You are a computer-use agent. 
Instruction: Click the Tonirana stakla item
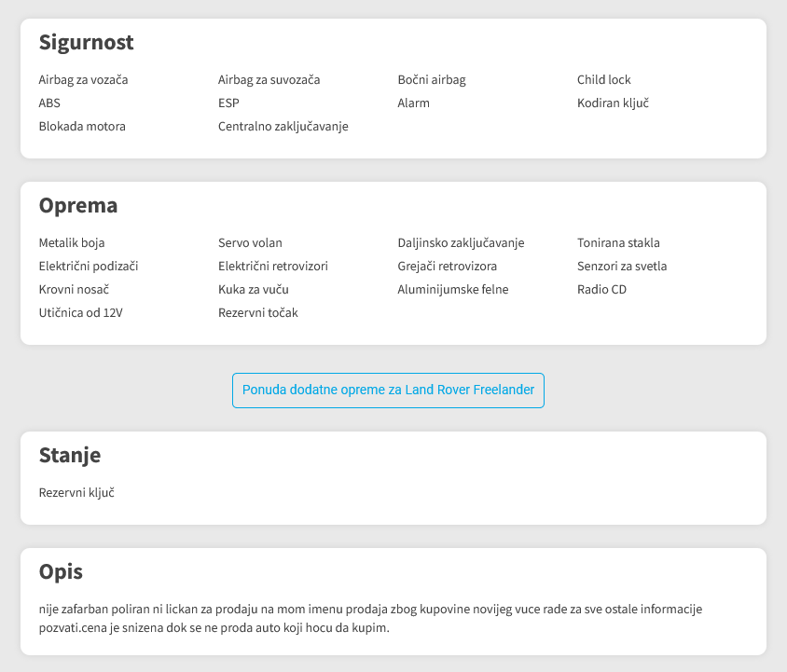pos(618,243)
